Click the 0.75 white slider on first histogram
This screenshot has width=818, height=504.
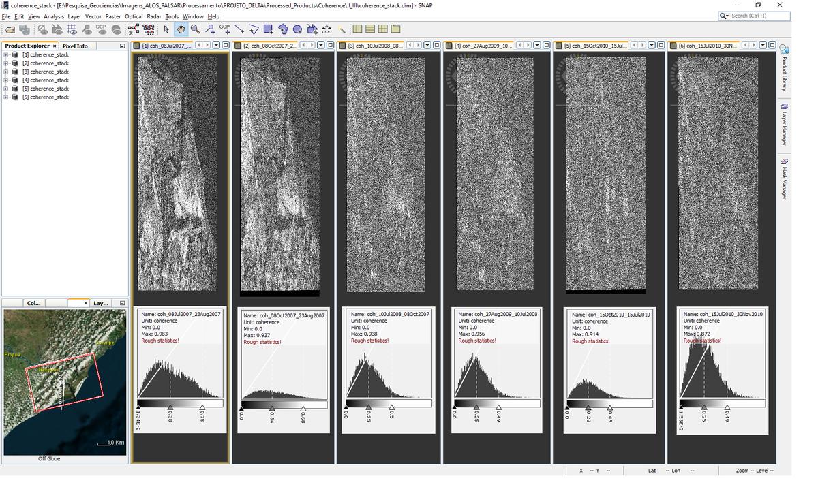tap(202, 409)
